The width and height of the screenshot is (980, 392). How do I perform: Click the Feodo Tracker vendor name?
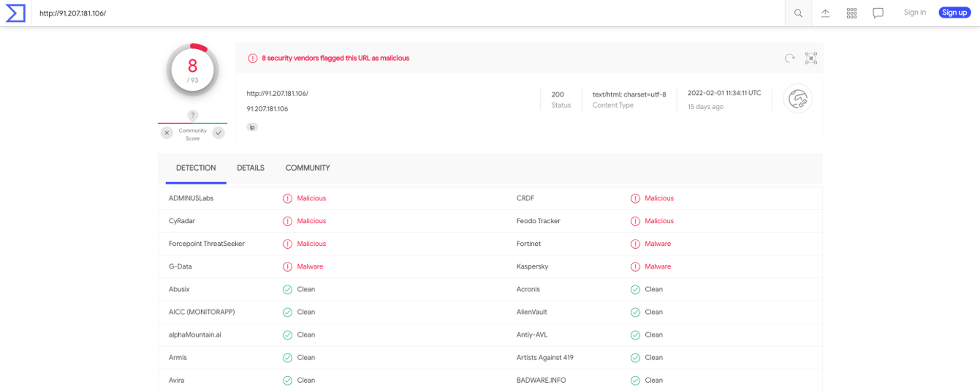[538, 221]
